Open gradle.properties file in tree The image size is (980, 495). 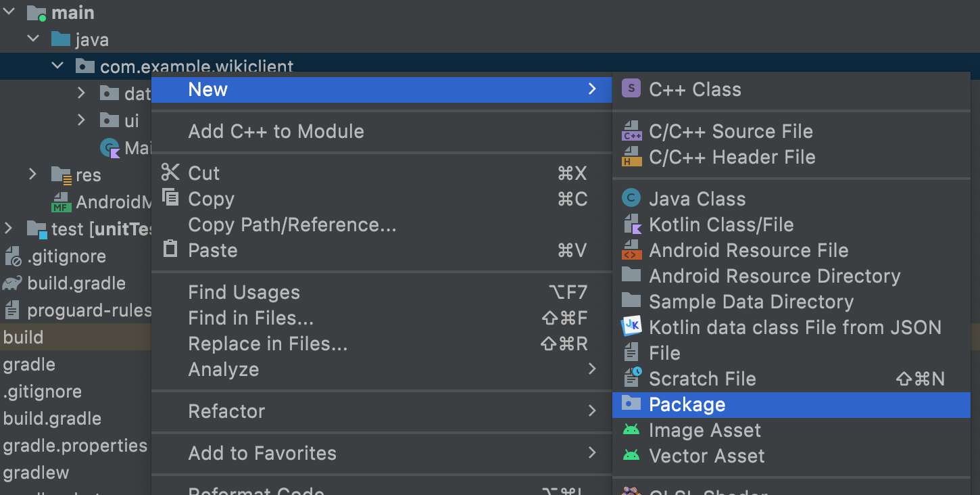click(74, 446)
